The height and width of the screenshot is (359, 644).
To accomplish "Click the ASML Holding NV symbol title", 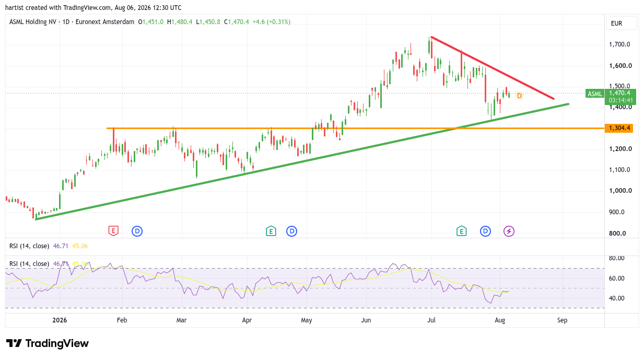I will click(32, 22).
